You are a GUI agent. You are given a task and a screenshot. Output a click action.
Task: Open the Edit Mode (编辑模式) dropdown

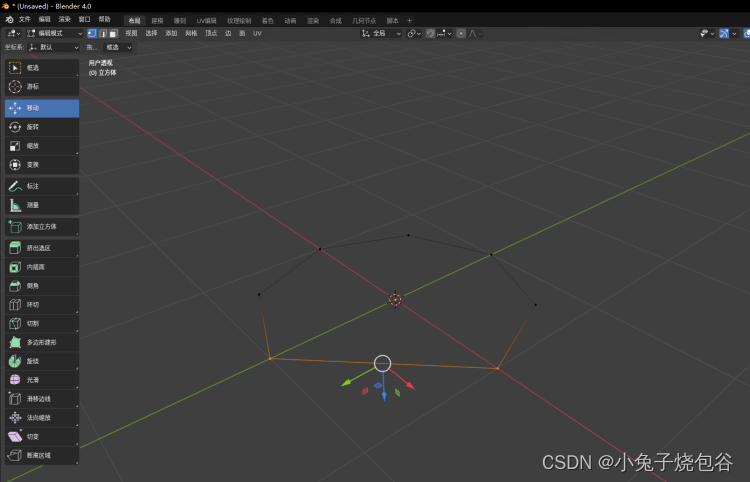pyautogui.click(x=55, y=33)
